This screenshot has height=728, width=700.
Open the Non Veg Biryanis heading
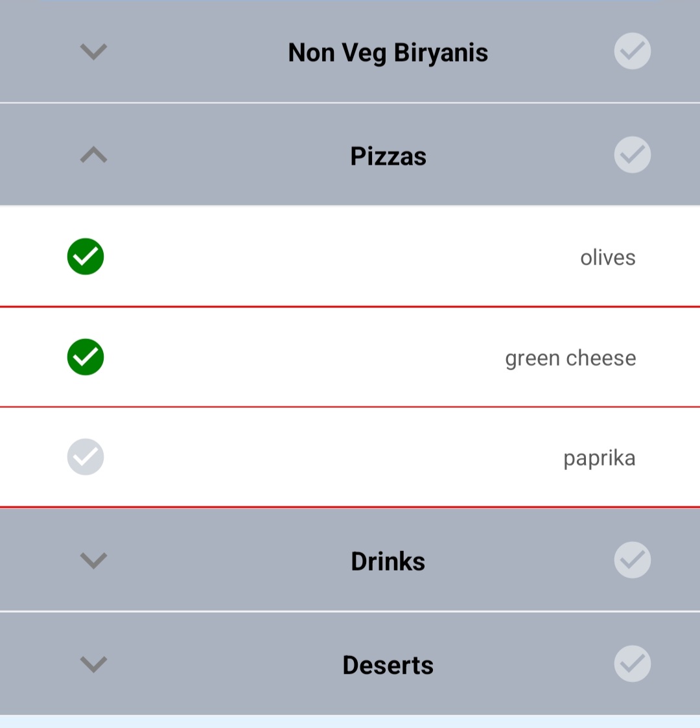[x=388, y=53]
